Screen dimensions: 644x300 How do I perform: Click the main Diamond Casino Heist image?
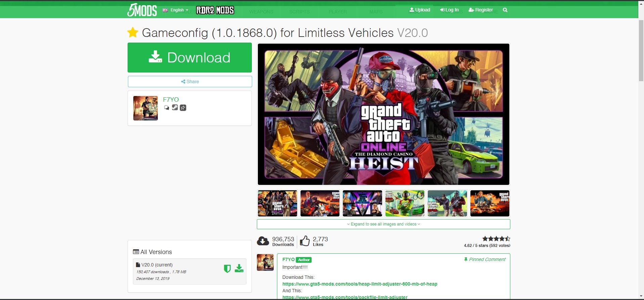[x=383, y=114]
